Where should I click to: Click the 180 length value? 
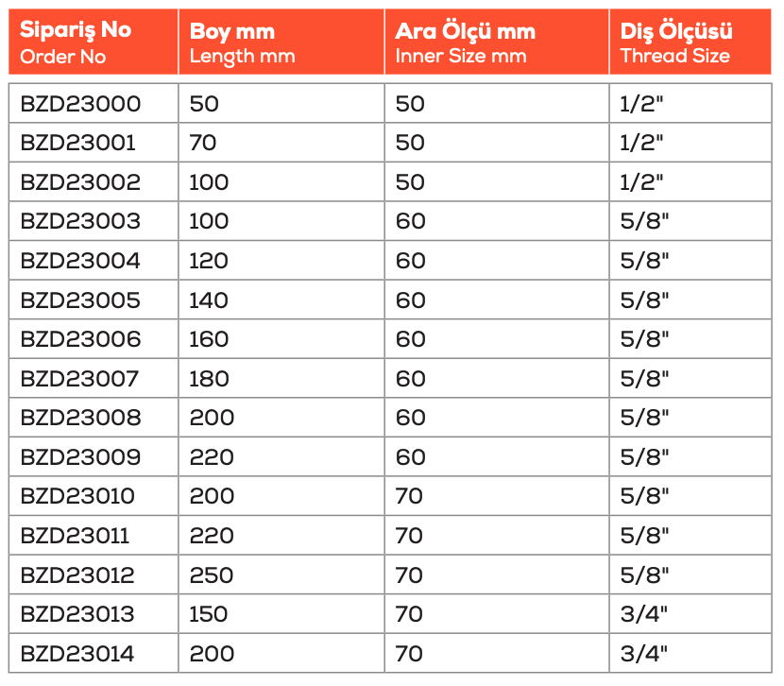(209, 379)
